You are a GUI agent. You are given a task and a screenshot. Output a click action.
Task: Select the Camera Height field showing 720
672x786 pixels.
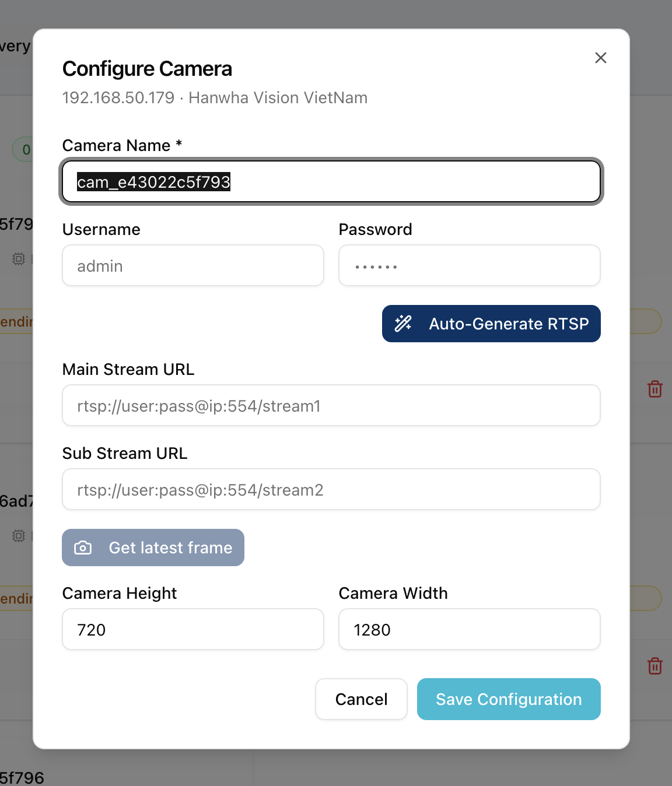click(x=192, y=629)
